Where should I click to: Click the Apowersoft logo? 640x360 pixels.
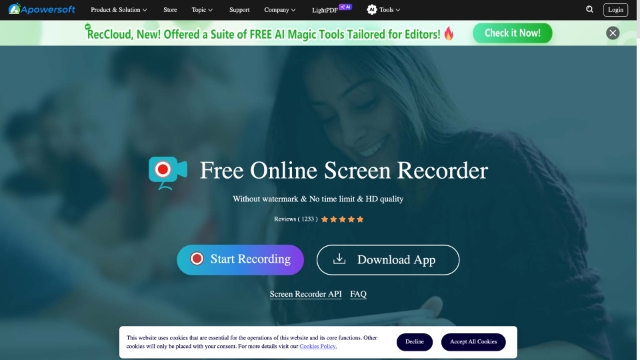tap(42, 9)
